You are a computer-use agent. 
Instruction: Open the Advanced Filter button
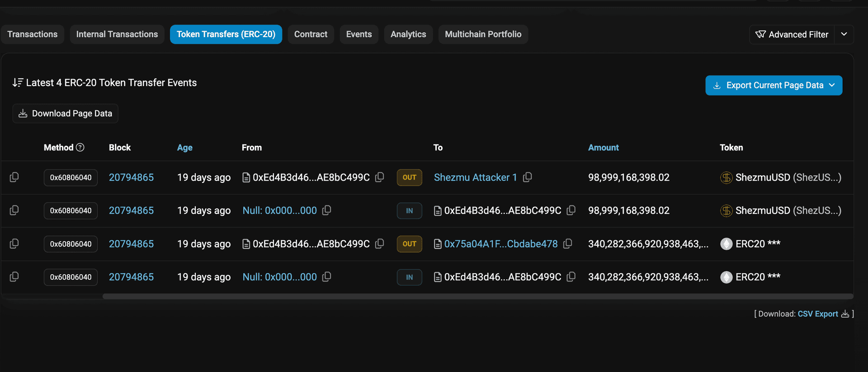tap(792, 34)
